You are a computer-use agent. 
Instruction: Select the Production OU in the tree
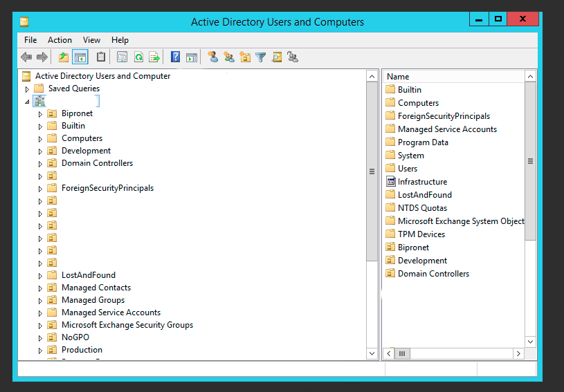pos(82,350)
